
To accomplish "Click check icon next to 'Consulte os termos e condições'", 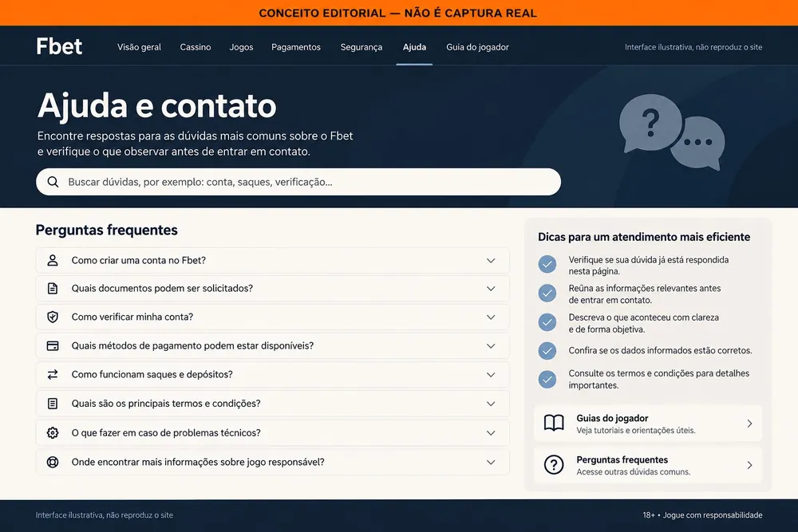I will point(547,379).
